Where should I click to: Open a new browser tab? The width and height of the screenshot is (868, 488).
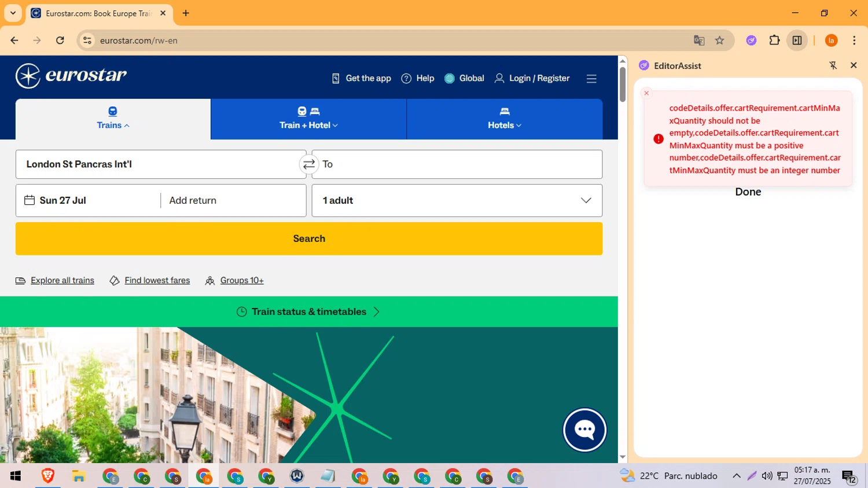tap(186, 13)
